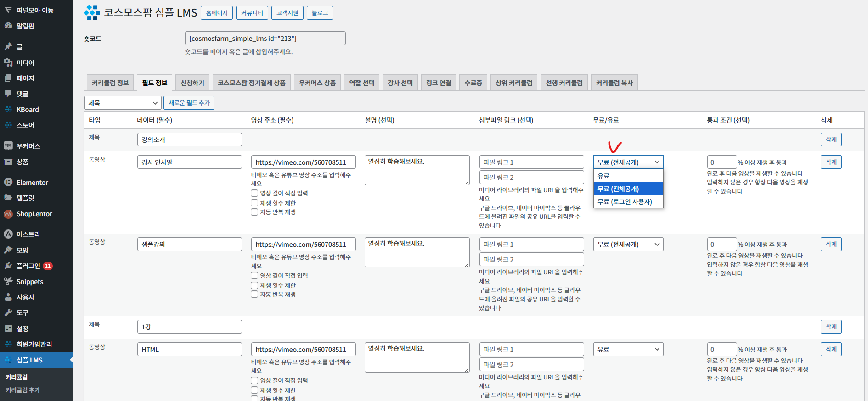Click the 홈페이지 header button

coord(217,13)
